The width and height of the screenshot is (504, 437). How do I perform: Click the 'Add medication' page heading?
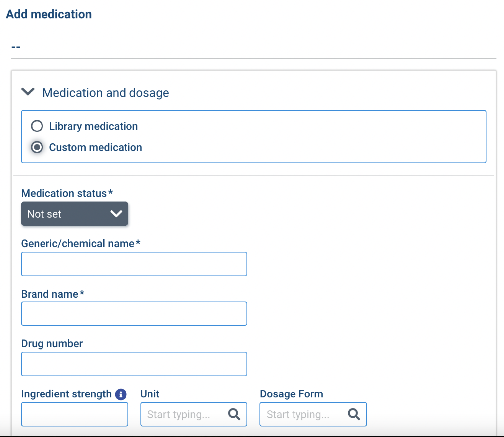[x=49, y=14]
